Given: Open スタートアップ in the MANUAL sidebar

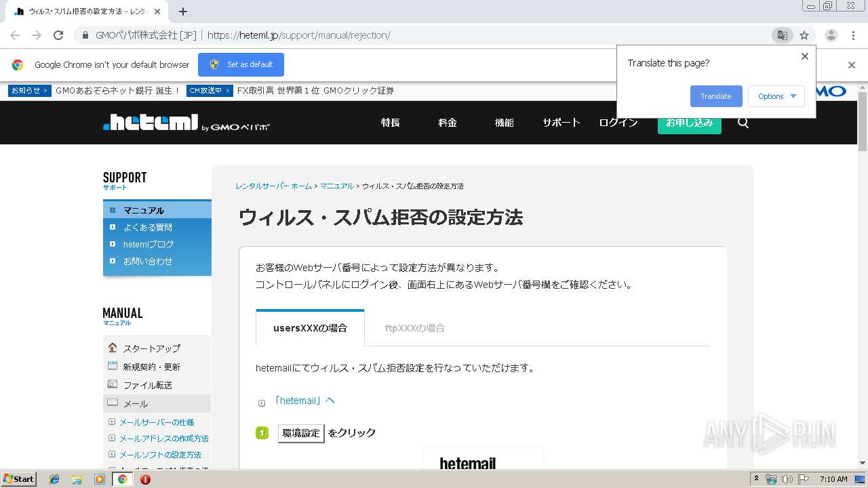Looking at the screenshot, I should 152,348.
